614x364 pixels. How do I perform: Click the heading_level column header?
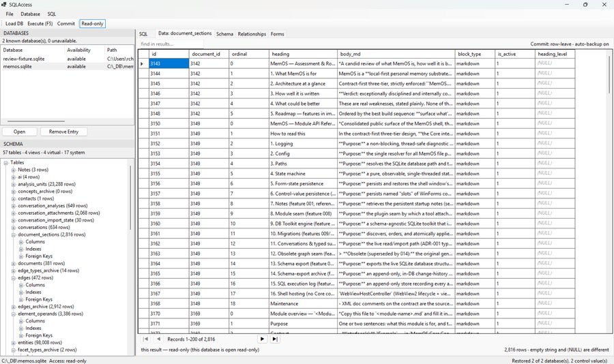click(555, 54)
